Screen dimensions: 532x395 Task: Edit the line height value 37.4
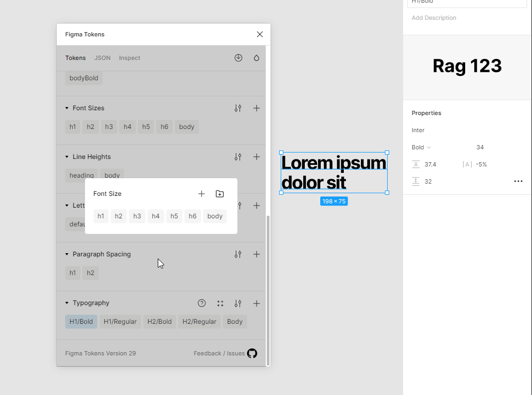430,164
